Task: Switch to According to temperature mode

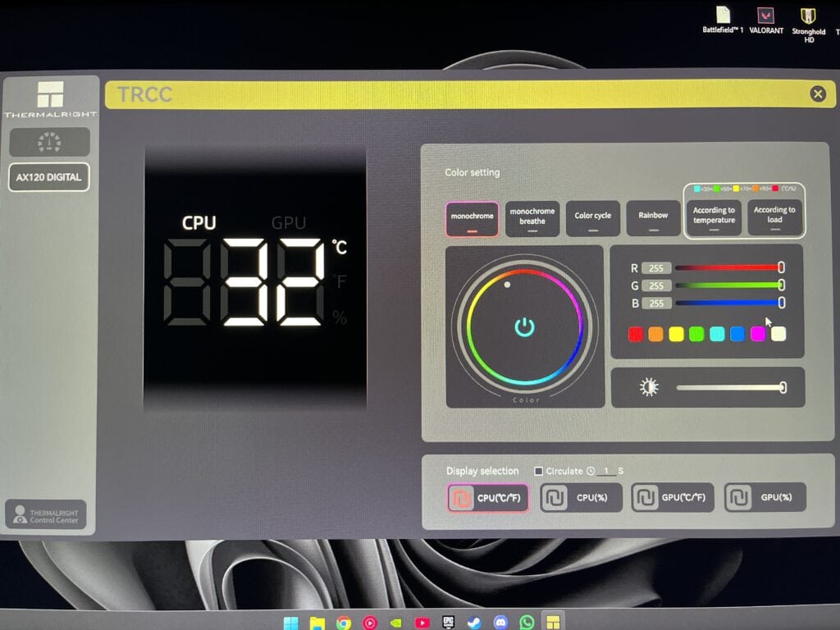Action: coord(713,215)
